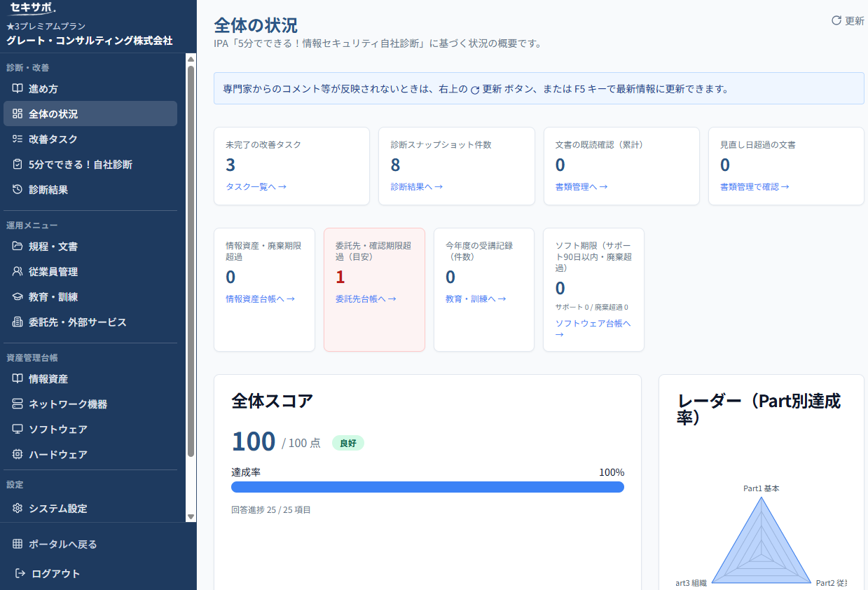The image size is (868, 590).
Task: Click the server icon beside ネットワーク機器
Action: [18, 404]
